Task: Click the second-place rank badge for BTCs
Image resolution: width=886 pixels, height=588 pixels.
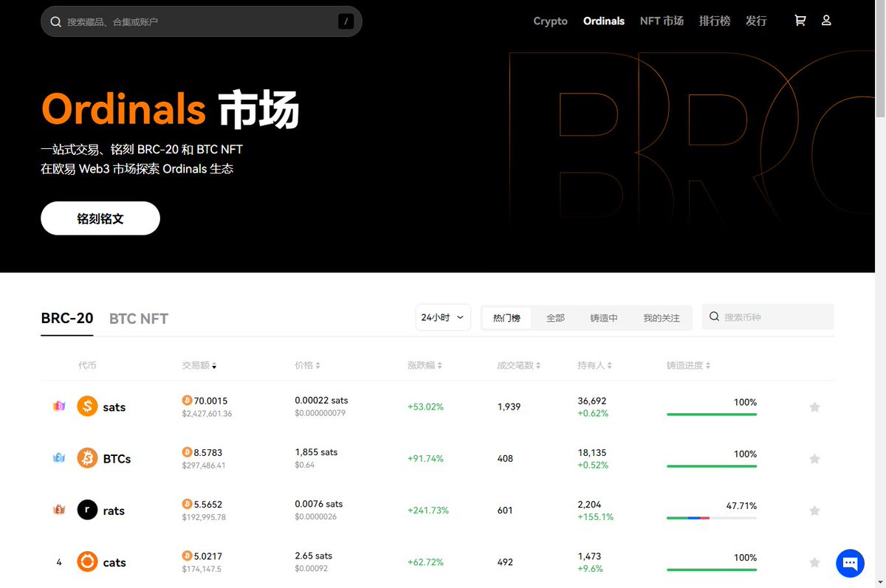Action: (x=59, y=458)
